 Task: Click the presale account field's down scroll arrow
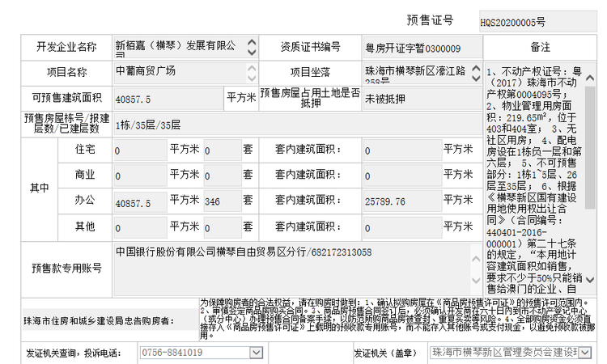point(476,280)
